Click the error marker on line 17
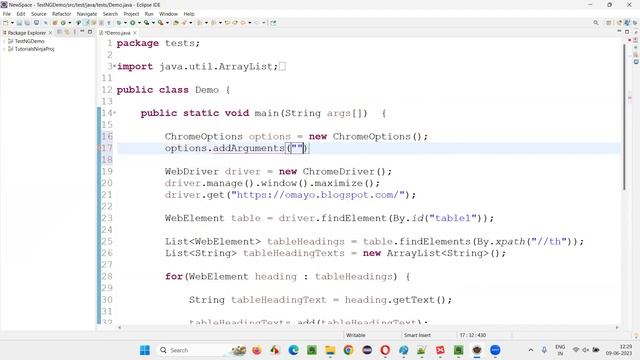This screenshot has height=360, width=640. tap(99, 148)
